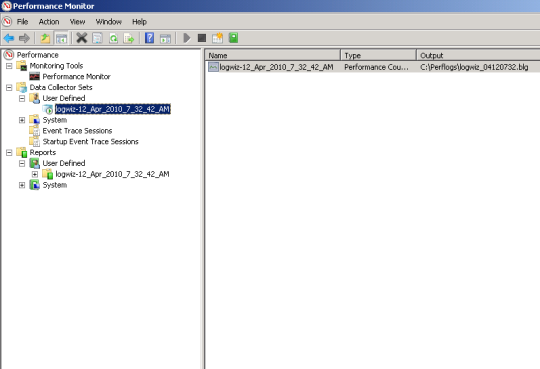Select Reports in the tree

(42, 152)
